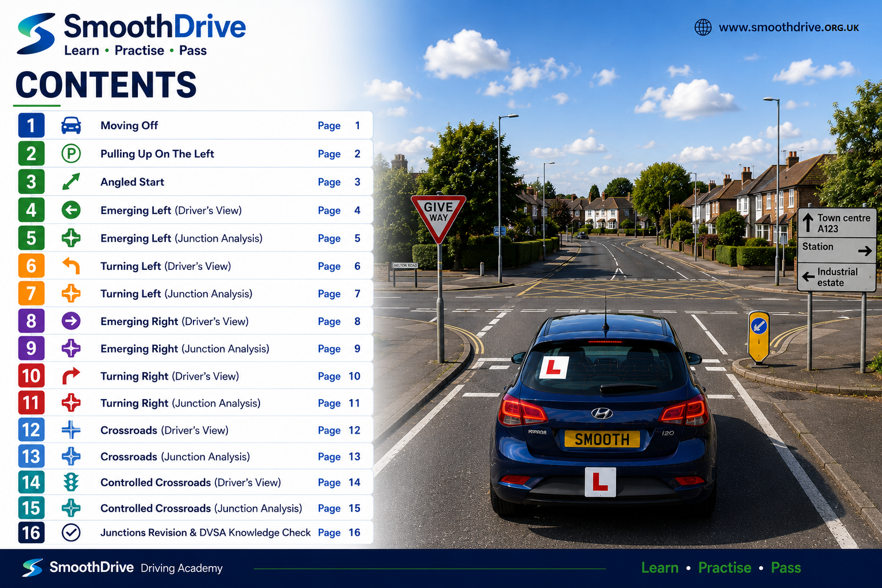Click "Page 5" page reference
The height and width of the screenshot is (588, 882).
coord(339,238)
